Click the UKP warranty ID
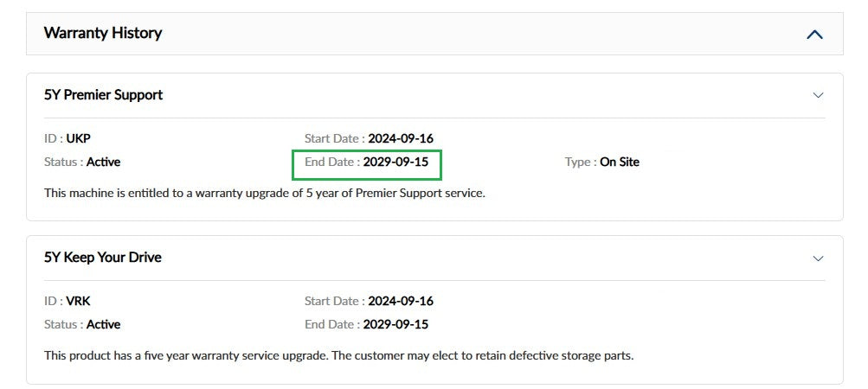 (78, 138)
